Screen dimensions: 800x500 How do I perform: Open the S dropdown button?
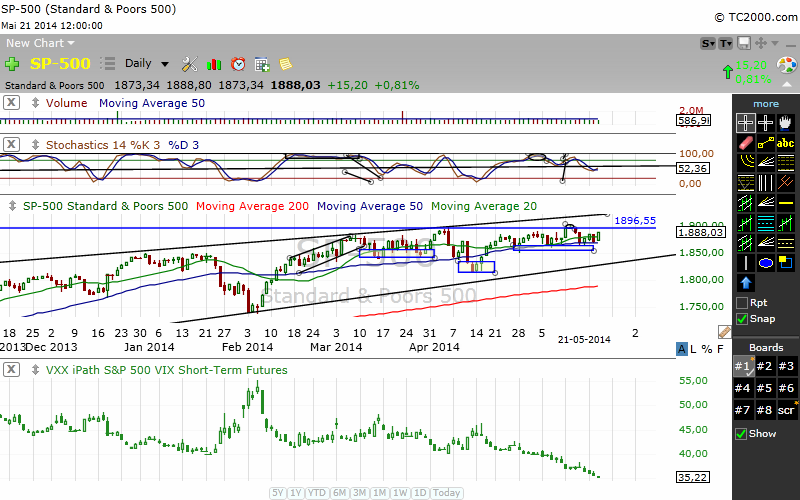click(x=708, y=43)
